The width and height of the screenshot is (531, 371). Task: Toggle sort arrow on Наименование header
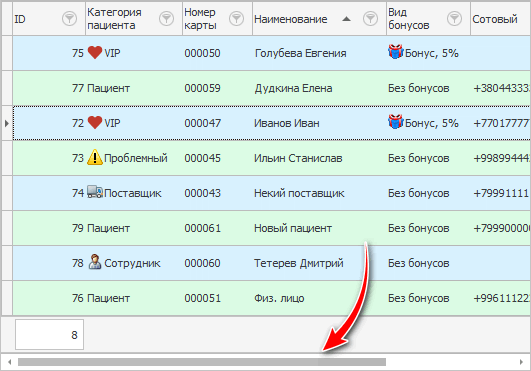coord(346,19)
